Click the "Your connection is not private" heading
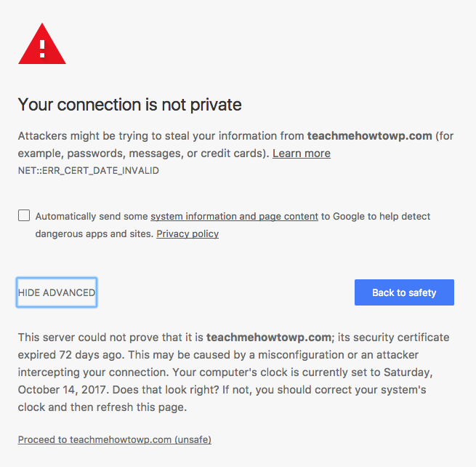The image size is (476, 467). (129, 105)
